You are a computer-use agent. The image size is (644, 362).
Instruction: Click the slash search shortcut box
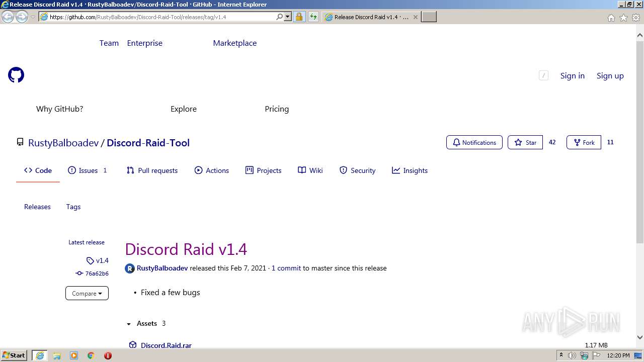tap(543, 75)
